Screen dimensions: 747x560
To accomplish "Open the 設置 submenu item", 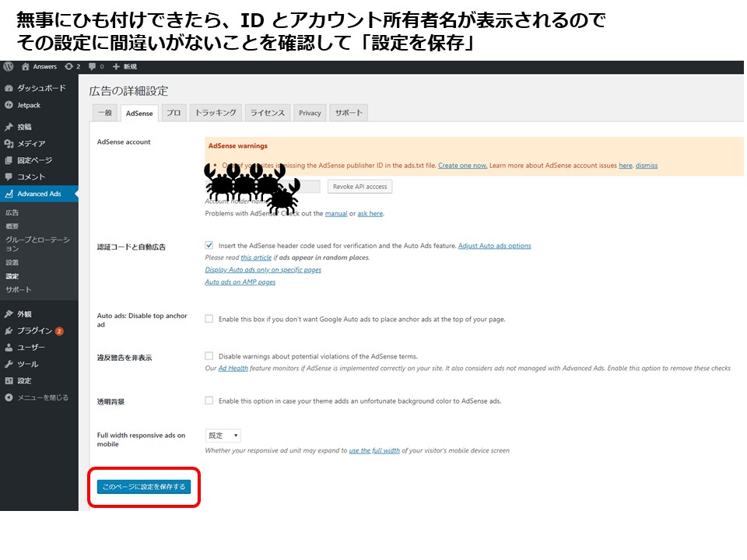I will pyautogui.click(x=12, y=262).
